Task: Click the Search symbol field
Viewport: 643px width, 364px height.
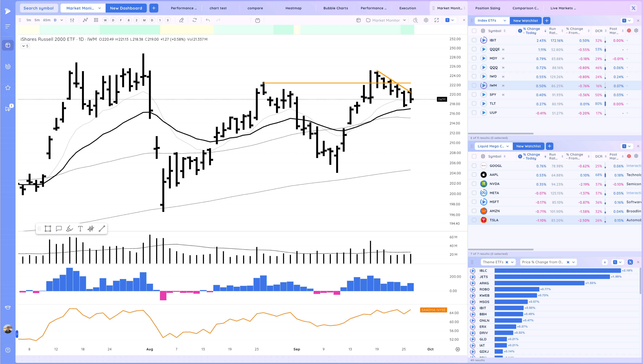Action: tap(39, 8)
